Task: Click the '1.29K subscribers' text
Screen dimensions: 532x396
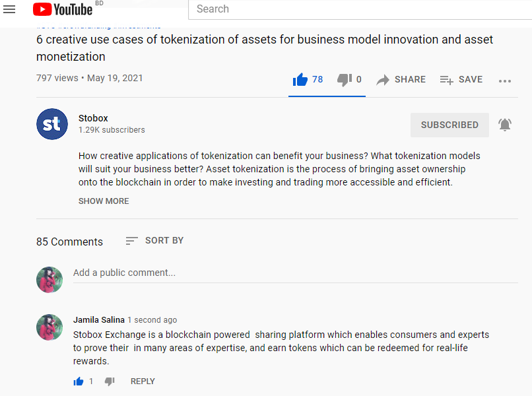Action: click(x=112, y=130)
